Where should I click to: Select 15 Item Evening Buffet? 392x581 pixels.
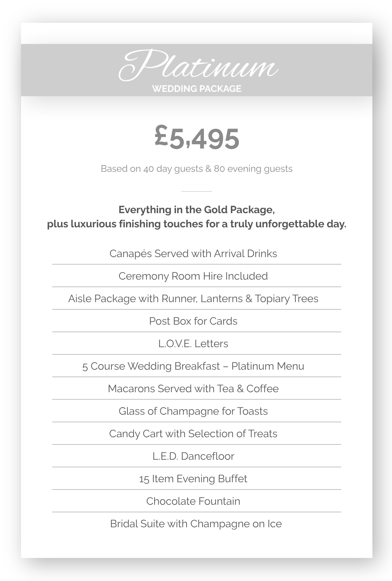coord(193,479)
